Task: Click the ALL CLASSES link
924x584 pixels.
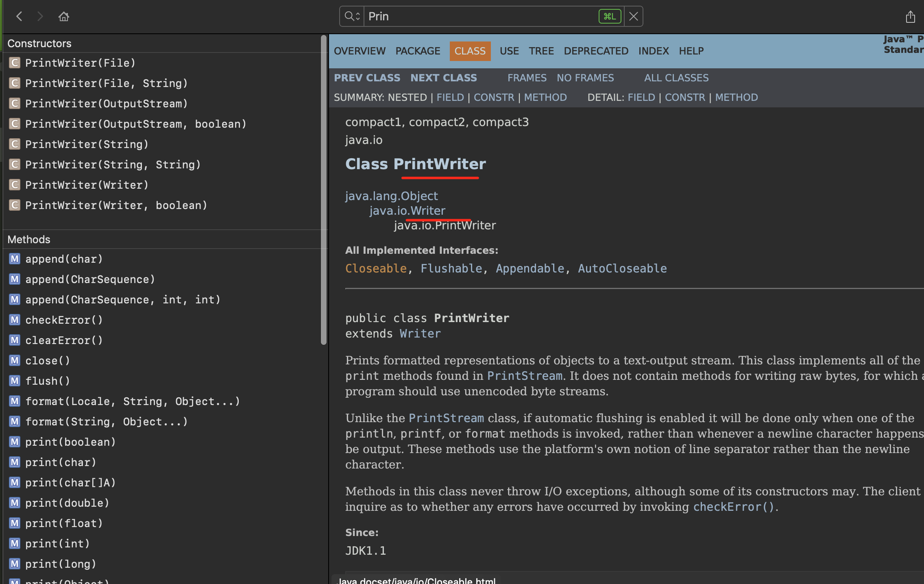Action: click(676, 78)
